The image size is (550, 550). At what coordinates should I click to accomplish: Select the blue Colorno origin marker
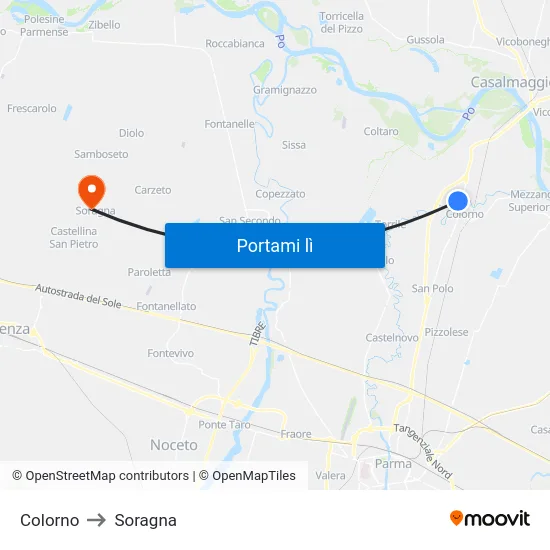(458, 201)
